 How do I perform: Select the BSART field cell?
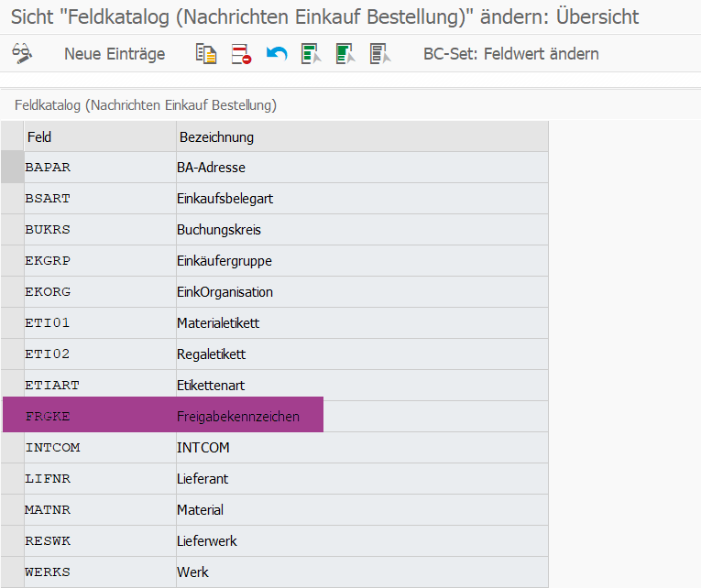tap(100, 199)
